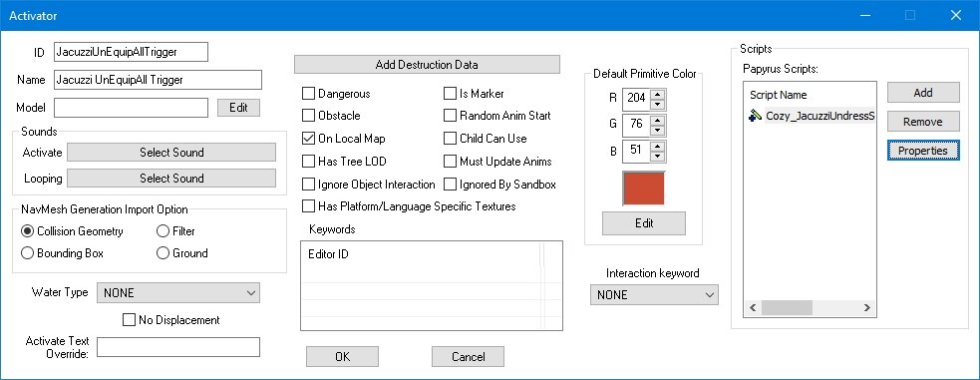
Task: Expand the Interaction keyword dropdown
Action: point(654,294)
